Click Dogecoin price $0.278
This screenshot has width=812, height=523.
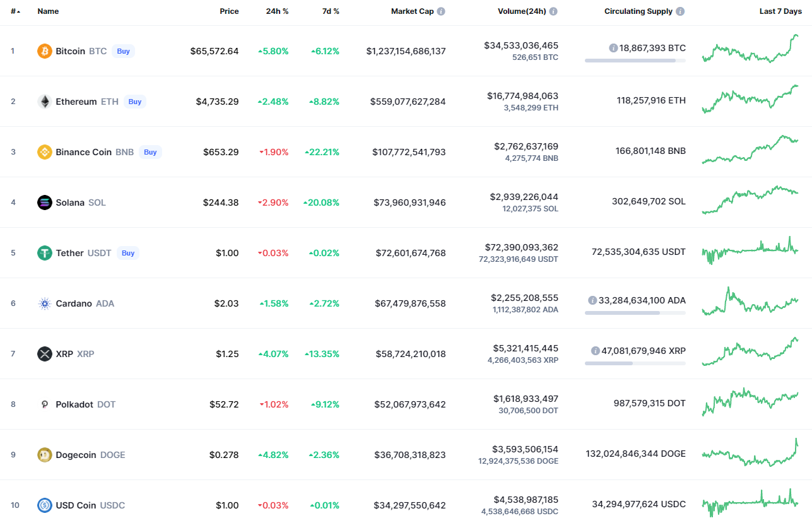(224, 455)
